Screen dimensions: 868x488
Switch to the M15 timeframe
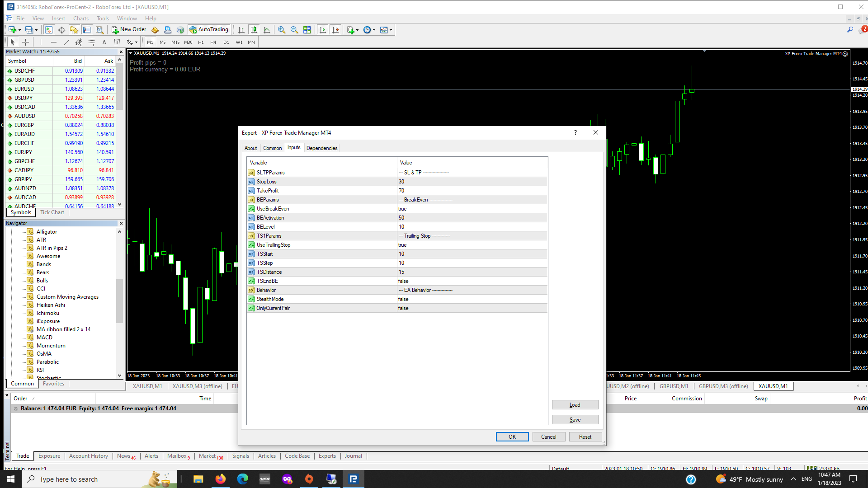coord(175,42)
